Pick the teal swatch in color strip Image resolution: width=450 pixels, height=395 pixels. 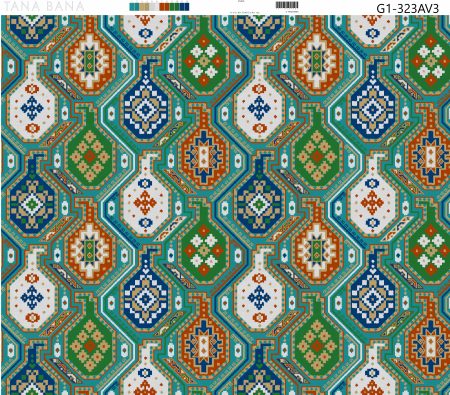134,7
